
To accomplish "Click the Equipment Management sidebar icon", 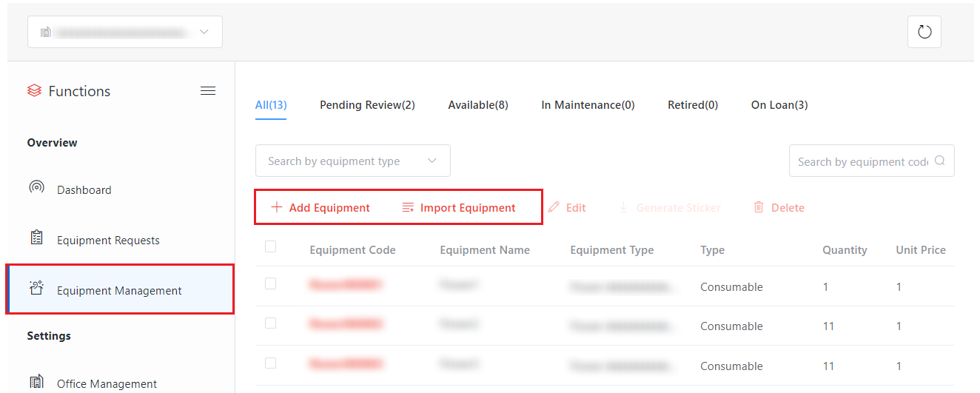I will coord(36,289).
